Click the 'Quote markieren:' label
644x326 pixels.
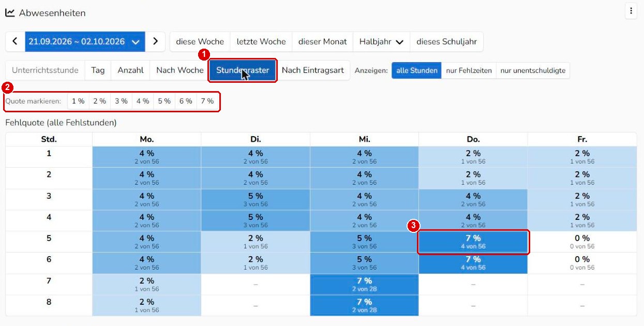[x=33, y=101]
